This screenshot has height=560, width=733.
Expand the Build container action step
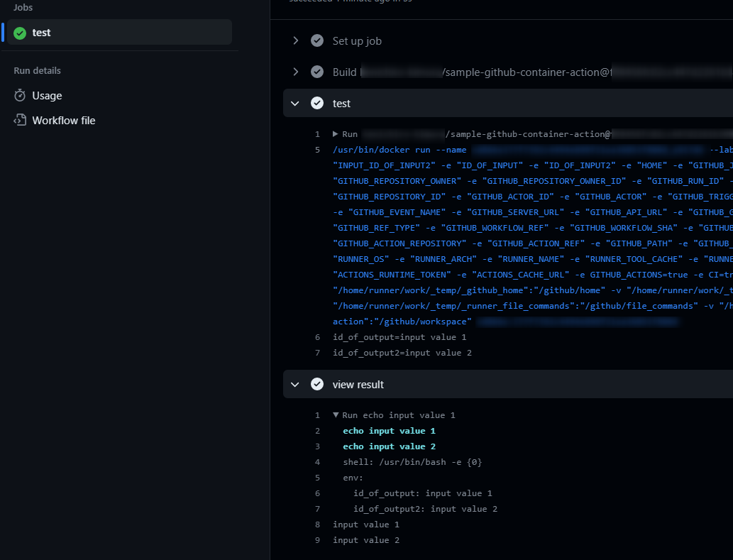point(295,72)
